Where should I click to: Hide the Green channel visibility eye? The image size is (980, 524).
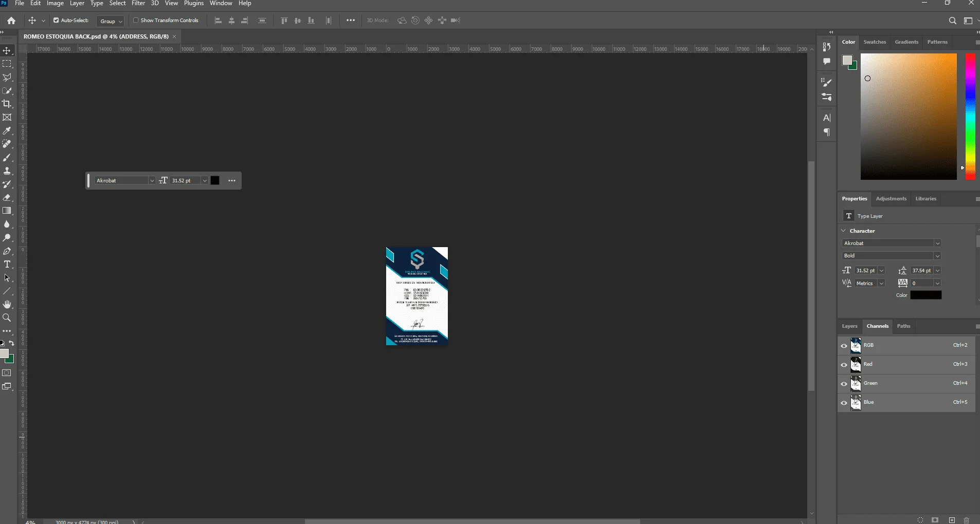pyautogui.click(x=844, y=384)
